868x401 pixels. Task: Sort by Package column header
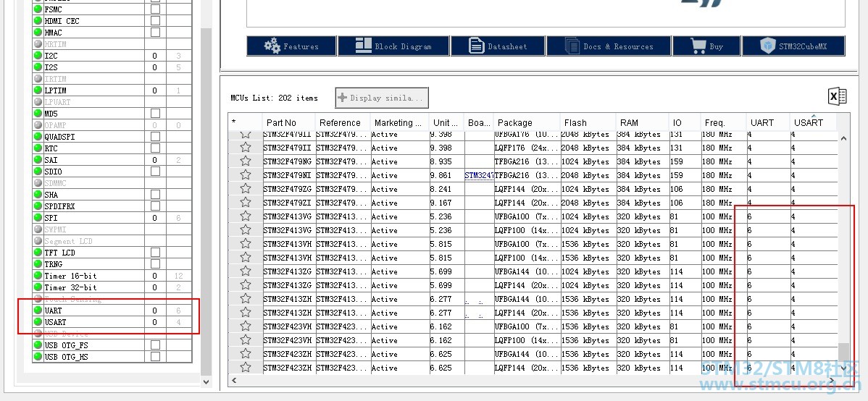tap(527, 123)
